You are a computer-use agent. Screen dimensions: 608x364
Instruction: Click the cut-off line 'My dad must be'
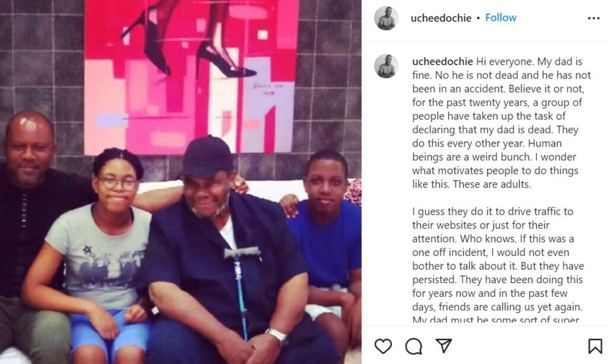[x=496, y=320]
